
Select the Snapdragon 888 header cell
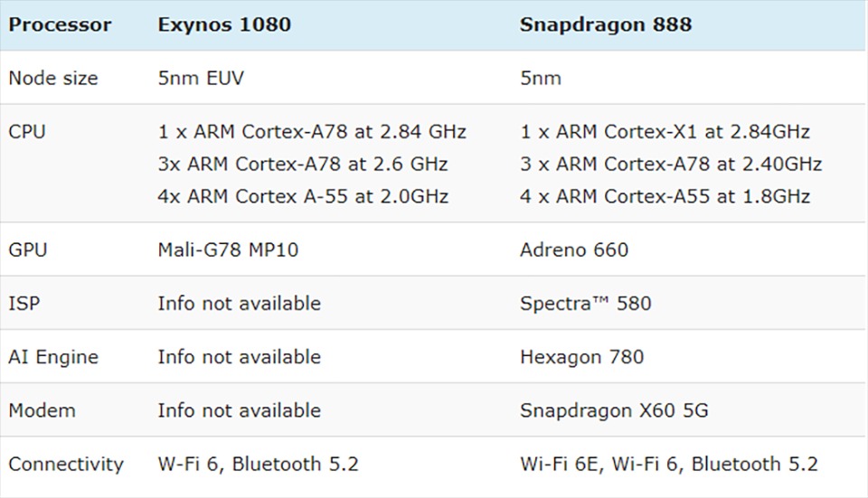pos(605,24)
